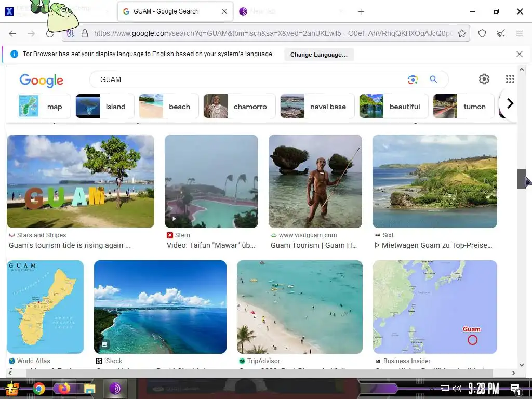Open the Google apps grid
Image resolution: width=532 pixels, height=399 pixels.
click(510, 79)
